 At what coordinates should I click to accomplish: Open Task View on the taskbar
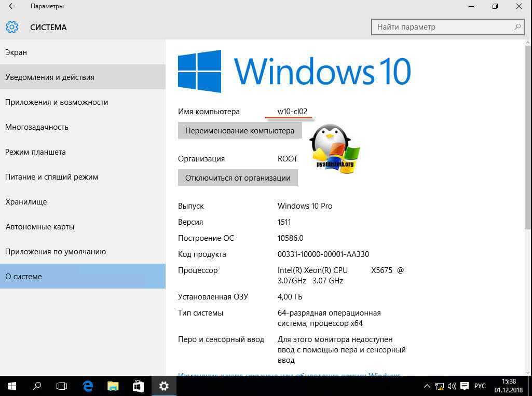click(x=62, y=386)
